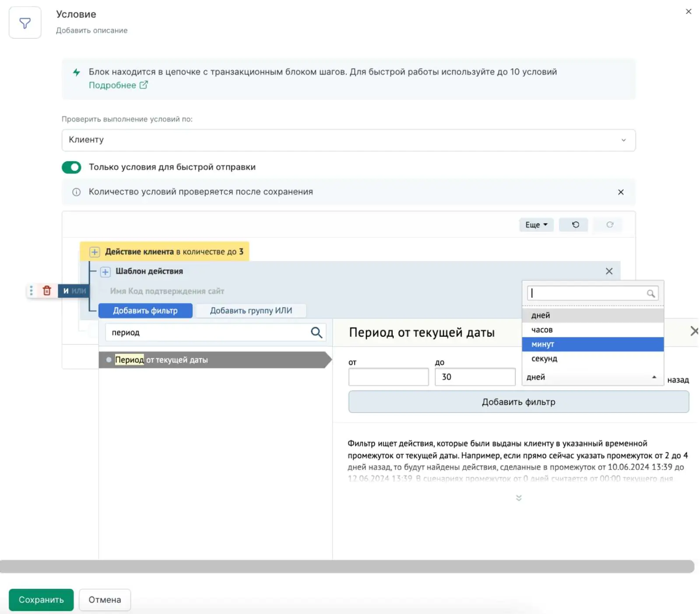This screenshot has height=614, width=700.
Task: Click the magnifier icon in units dropdown
Action: 651,293
